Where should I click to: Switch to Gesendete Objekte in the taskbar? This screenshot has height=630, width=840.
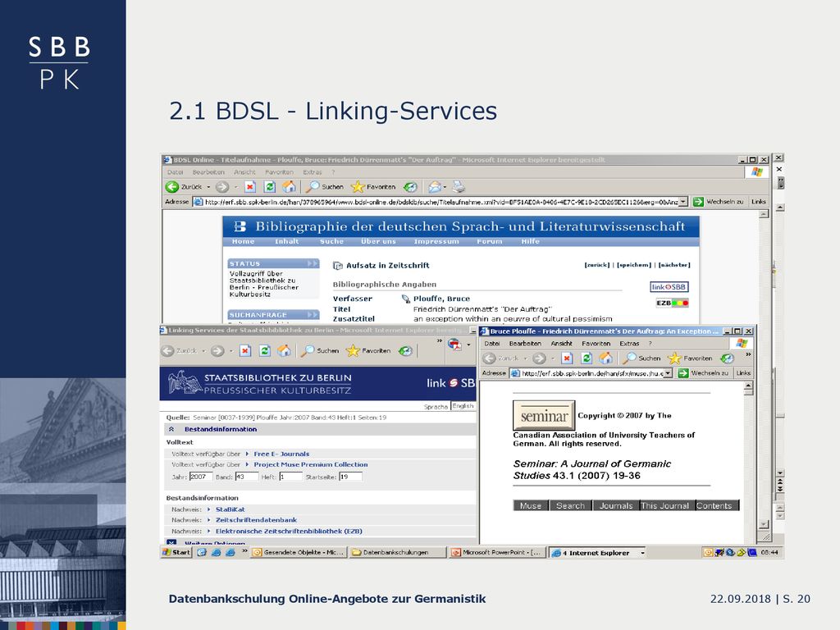point(299,552)
